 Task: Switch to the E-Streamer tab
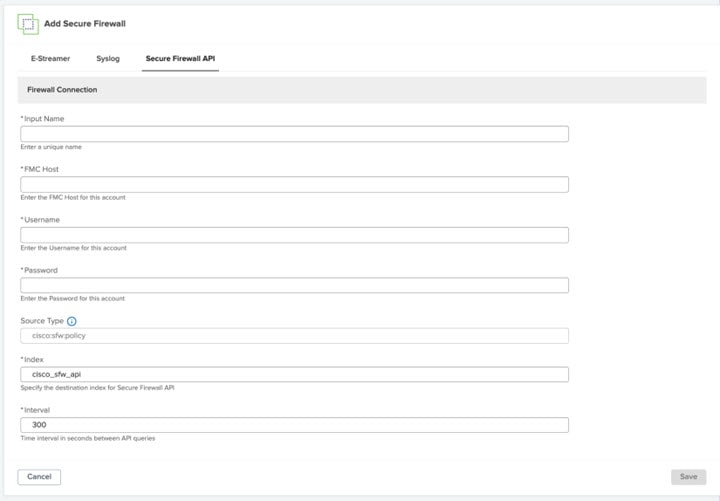[50, 59]
